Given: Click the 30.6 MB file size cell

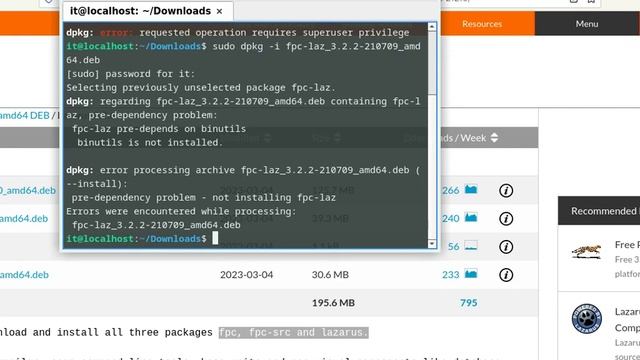Looking at the screenshot, I should (x=330, y=275).
